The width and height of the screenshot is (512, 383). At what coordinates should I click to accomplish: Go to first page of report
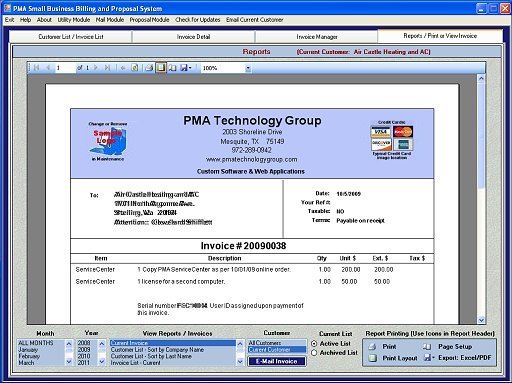click(x=36, y=68)
